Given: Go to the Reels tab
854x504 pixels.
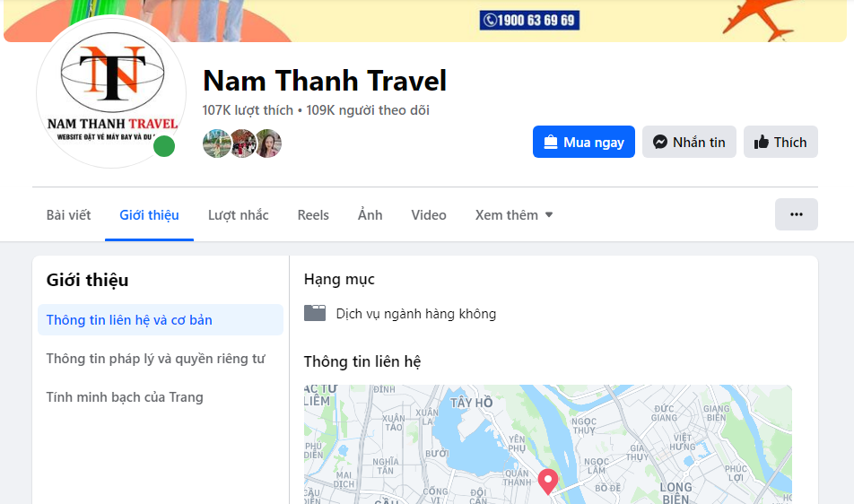Looking at the screenshot, I should coord(313,215).
